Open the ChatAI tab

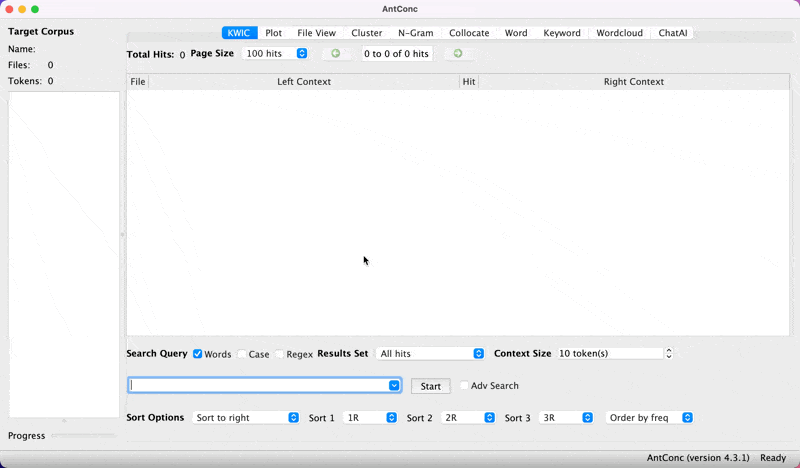coord(672,33)
